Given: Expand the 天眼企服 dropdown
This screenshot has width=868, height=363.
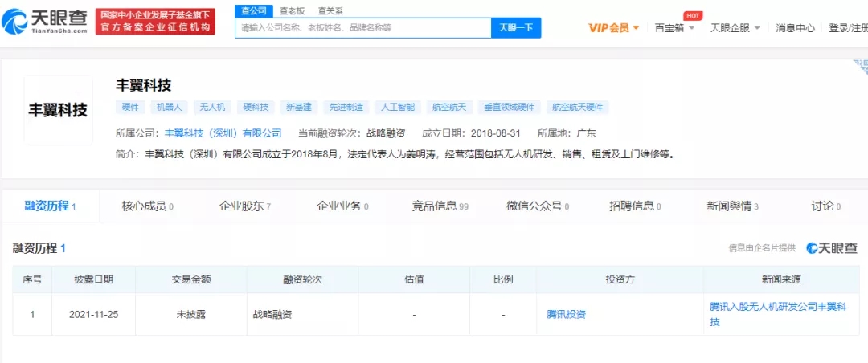Looking at the screenshot, I should [735, 27].
